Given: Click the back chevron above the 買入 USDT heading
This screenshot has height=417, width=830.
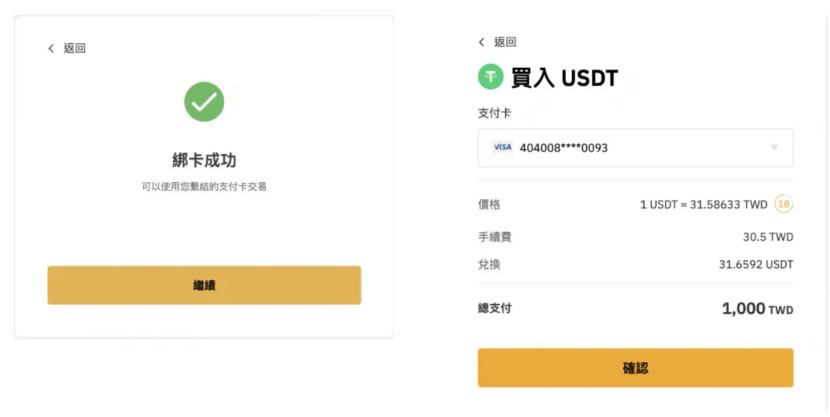Looking at the screenshot, I should pos(482,42).
